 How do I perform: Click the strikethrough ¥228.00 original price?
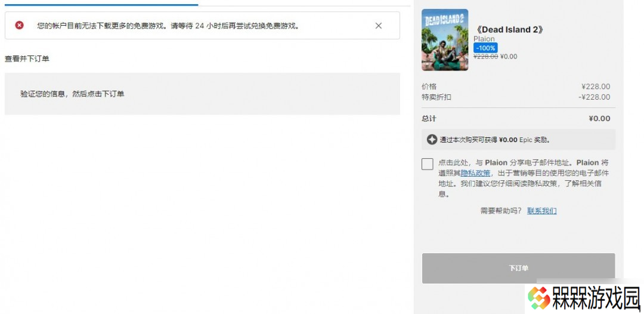[x=486, y=57]
